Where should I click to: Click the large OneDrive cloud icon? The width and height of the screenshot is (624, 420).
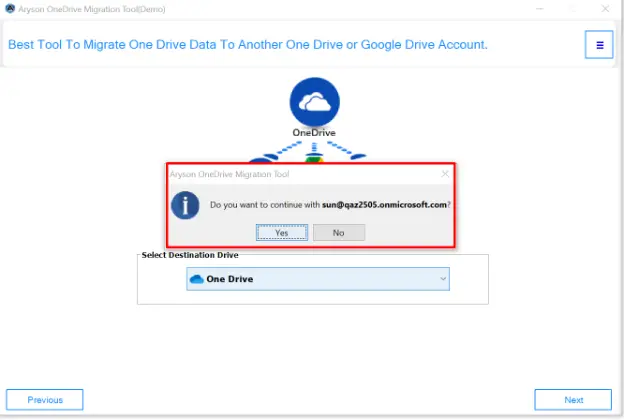[315, 100]
